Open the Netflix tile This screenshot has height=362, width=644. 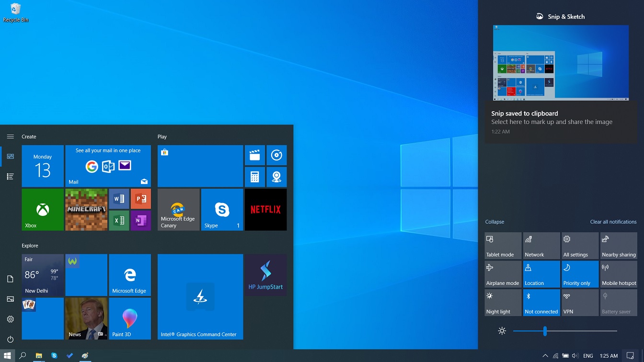click(x=265, y=209)
